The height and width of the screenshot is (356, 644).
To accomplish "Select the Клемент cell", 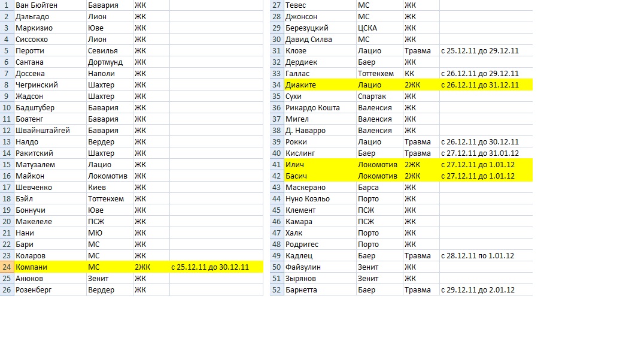I will [x=320, y=210].
